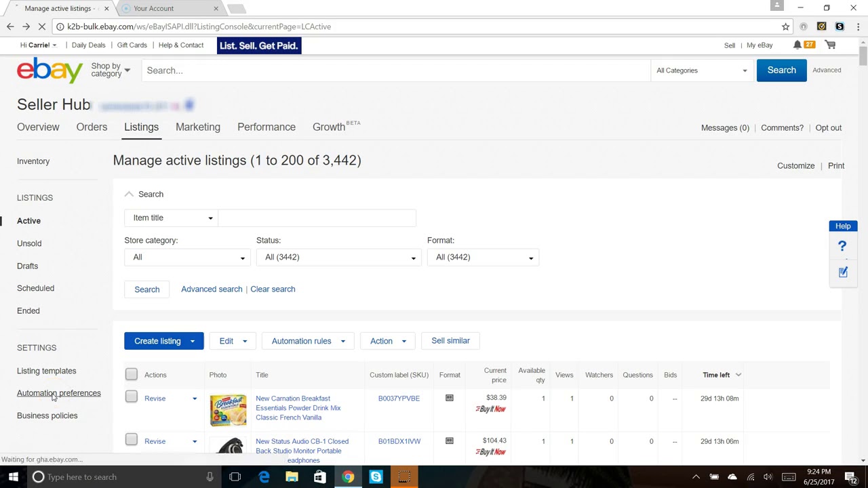
Task: Click the feedback note icon under Help
Action: point(843,272)
